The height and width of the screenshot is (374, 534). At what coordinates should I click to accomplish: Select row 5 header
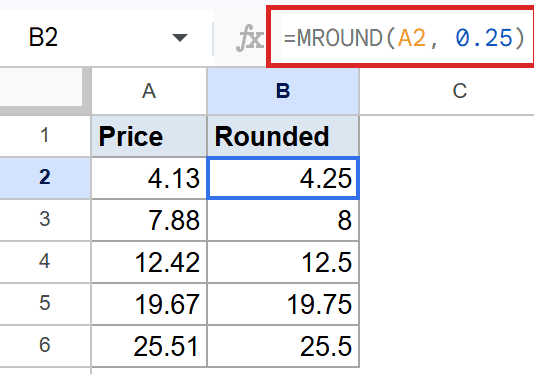point(45,304)
